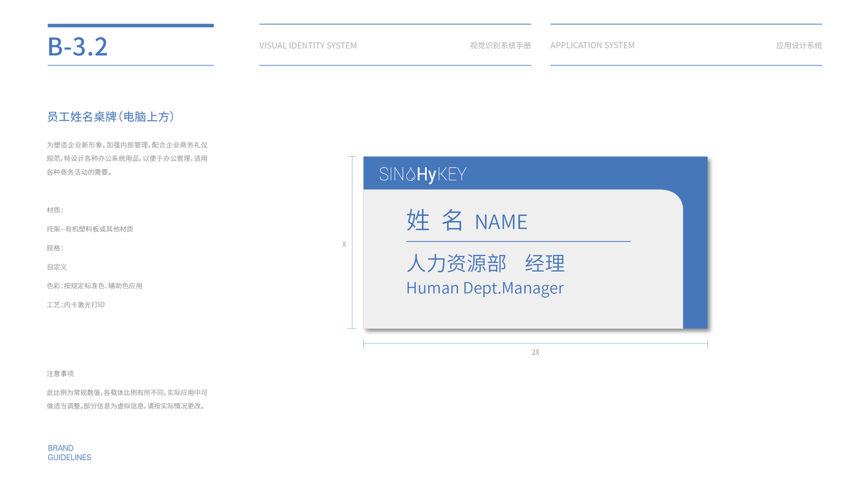
Task: Click the 视觉识别系统手册 header label
Action: pos(501,46)
